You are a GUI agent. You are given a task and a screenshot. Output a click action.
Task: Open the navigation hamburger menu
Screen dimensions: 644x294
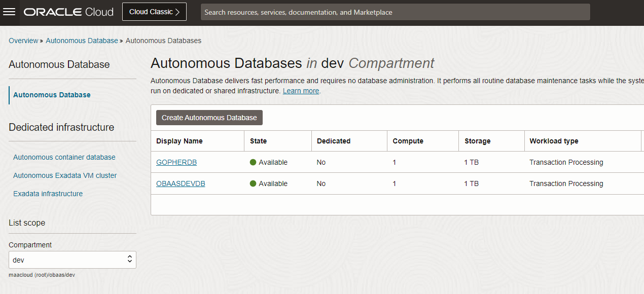pyautogui.click(x=9, y=12)
